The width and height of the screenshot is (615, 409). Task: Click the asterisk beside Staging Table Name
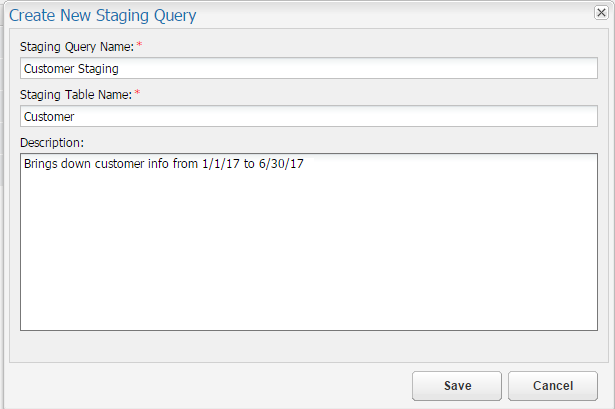tap(139, 95)
